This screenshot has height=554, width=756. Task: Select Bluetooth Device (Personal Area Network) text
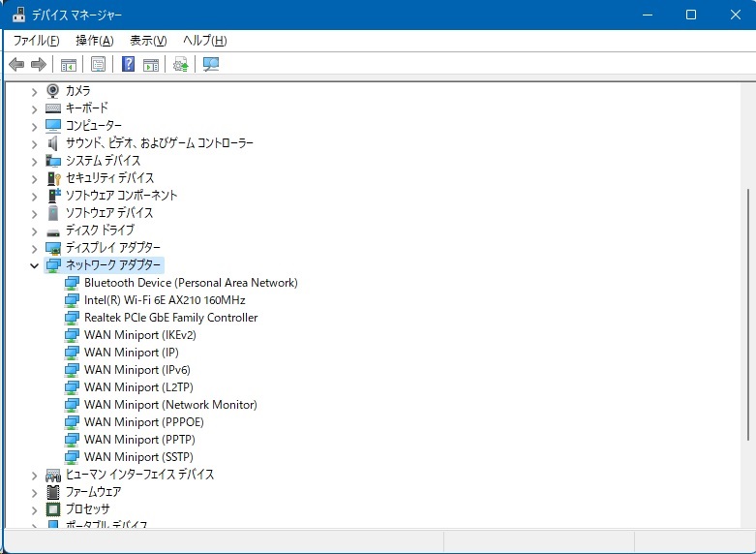tap(191, 283)
